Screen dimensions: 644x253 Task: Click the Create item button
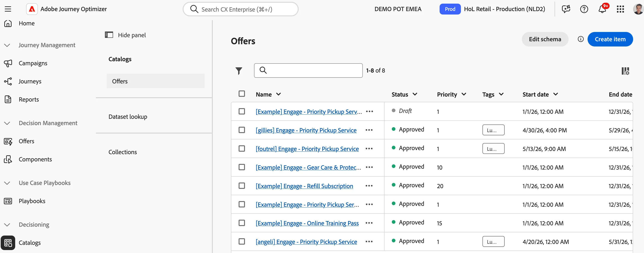coord(610,39)
